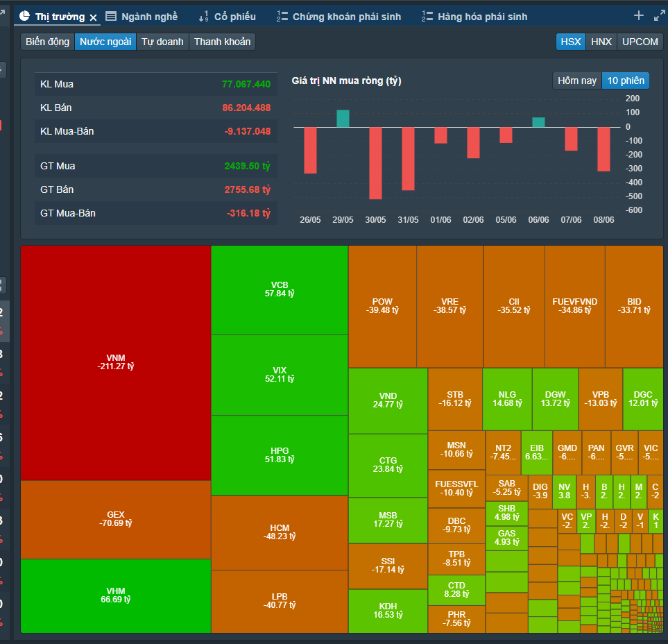The image size is (668, 644).
Task: Click the 29/05 green bar in chart
Action: [x=343, y=119]
